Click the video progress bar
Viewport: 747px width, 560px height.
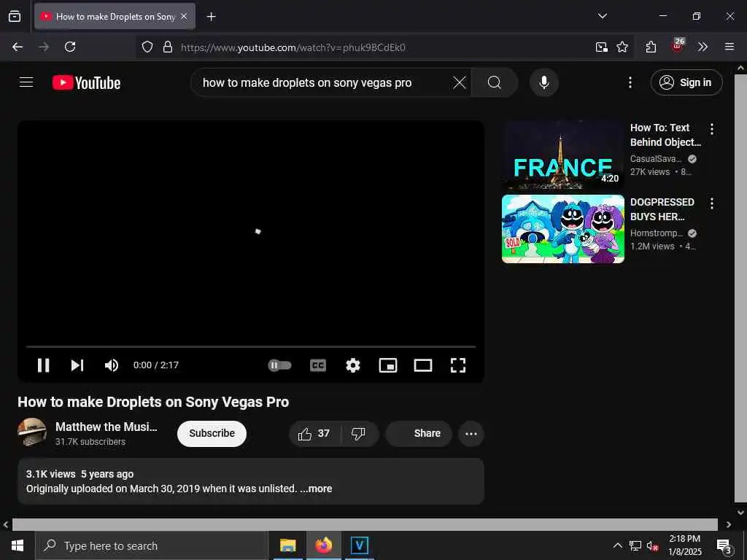tap(251, 346)
